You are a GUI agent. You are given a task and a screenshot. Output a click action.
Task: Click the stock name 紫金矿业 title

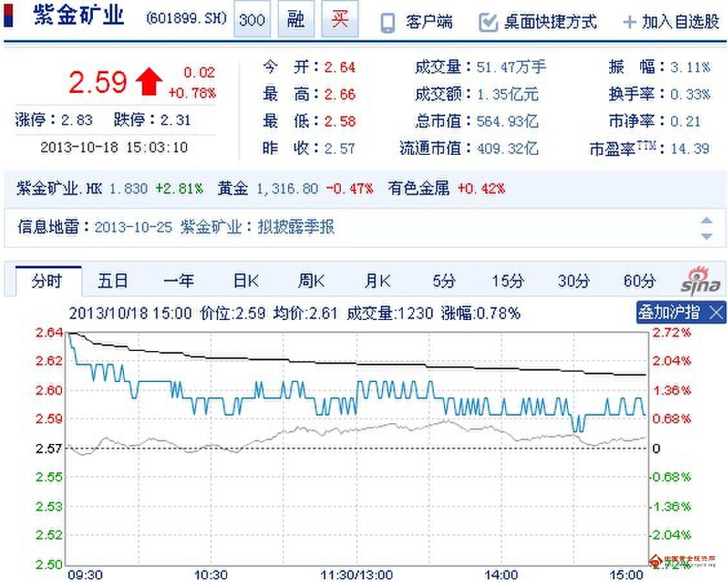(x=79, y=15)
